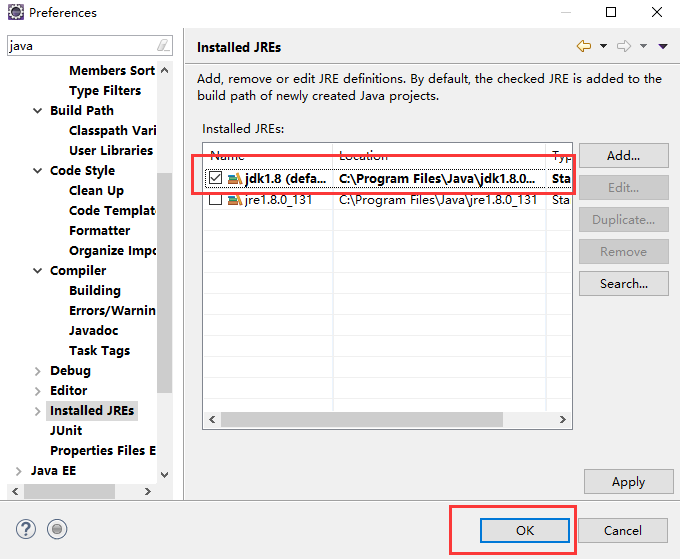Select Building under Compiler
The width and height of the screenshot is (680, 559).
(x=95, y=291)
